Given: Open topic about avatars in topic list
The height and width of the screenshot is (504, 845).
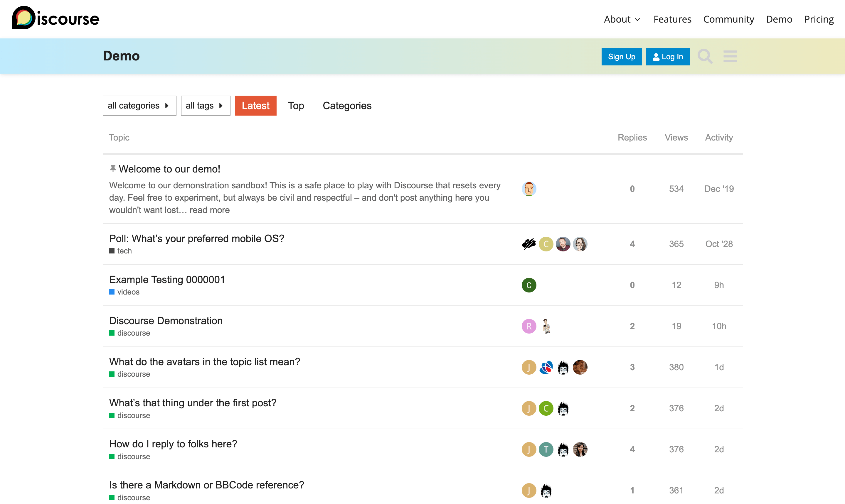Looking at the screenshot, I should click(x=205, y=362).
